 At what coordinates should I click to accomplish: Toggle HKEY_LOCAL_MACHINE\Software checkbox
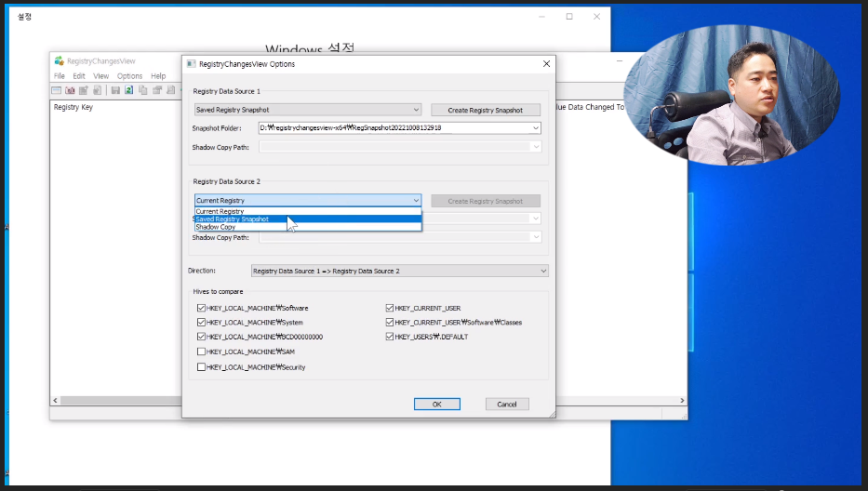[201, 308]
